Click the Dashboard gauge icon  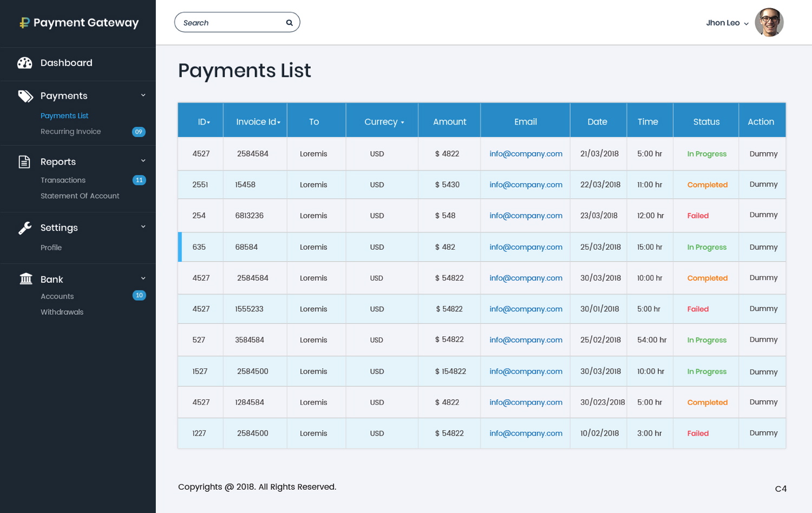point(25,63)
